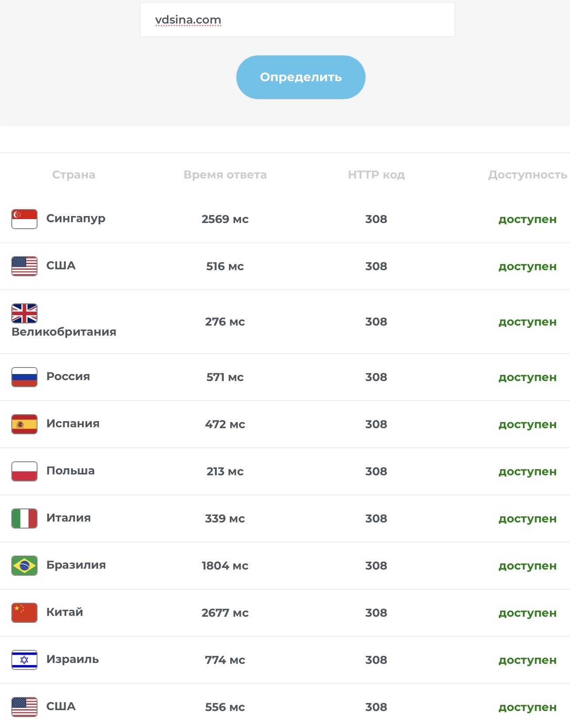This screenshot has width=570, height=728.
Task: Click the Singapore flag icon
Action: coord(24,219)
